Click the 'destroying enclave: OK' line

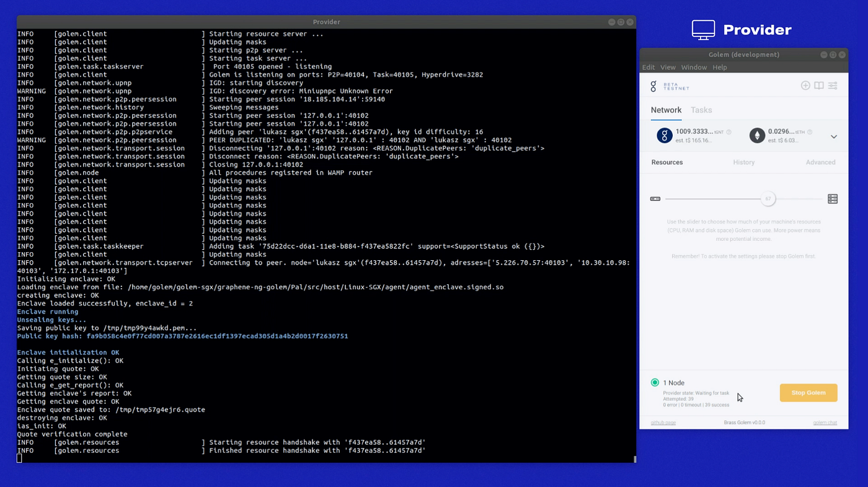[x=62, y=418]
